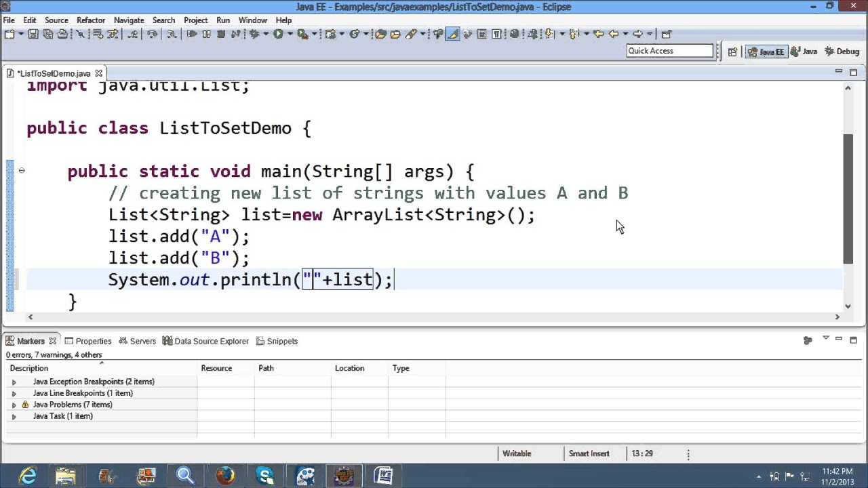Switch to the Java EE perspective

pos(766,52)
